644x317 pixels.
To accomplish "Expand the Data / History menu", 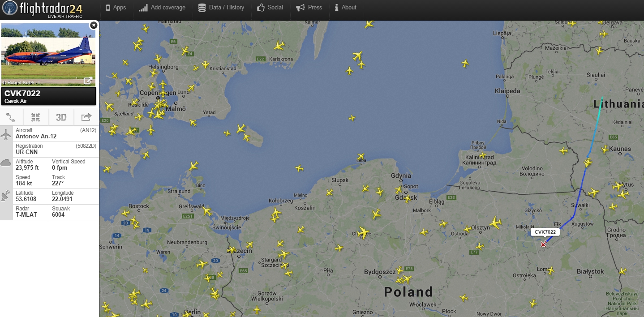I will [x=221, y=8].
